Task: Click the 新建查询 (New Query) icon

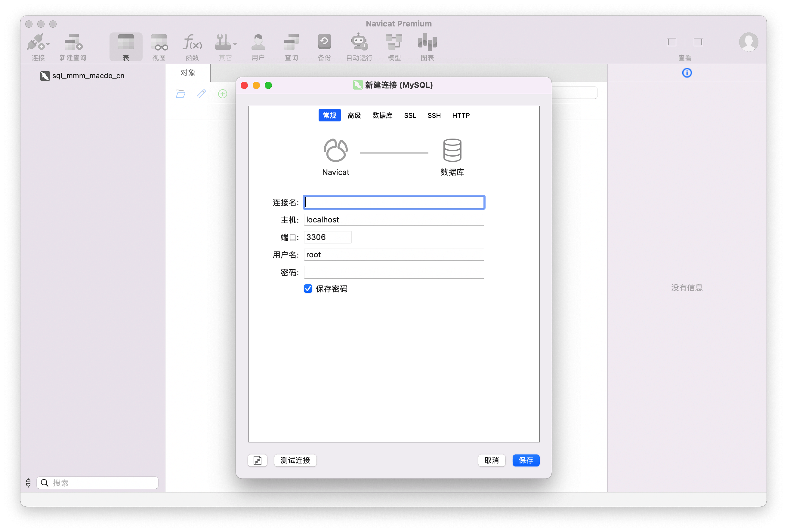Action: pyautogui.click(x=73, y=42)
